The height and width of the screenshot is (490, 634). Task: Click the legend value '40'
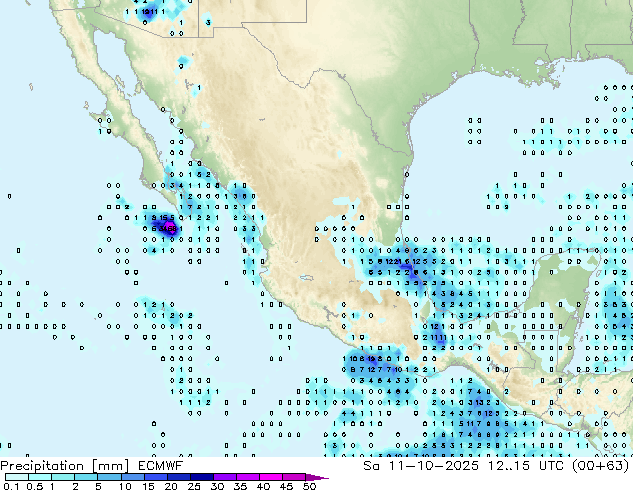(x=263, y=486)
